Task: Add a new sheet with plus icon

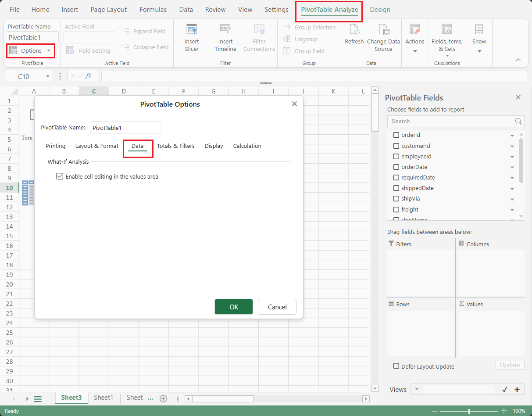Action: pos(164,398)
